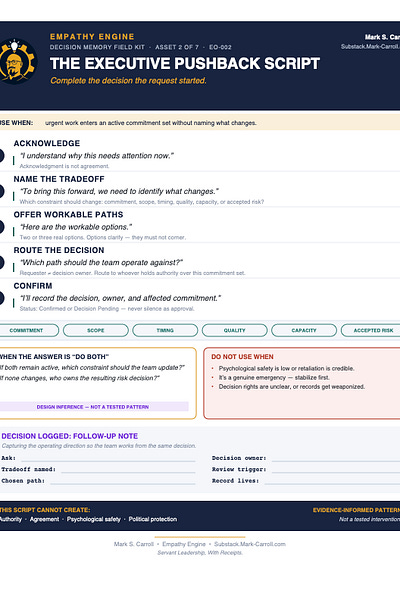
Task: Select the COMMITMENT pill
Action: 28,330
